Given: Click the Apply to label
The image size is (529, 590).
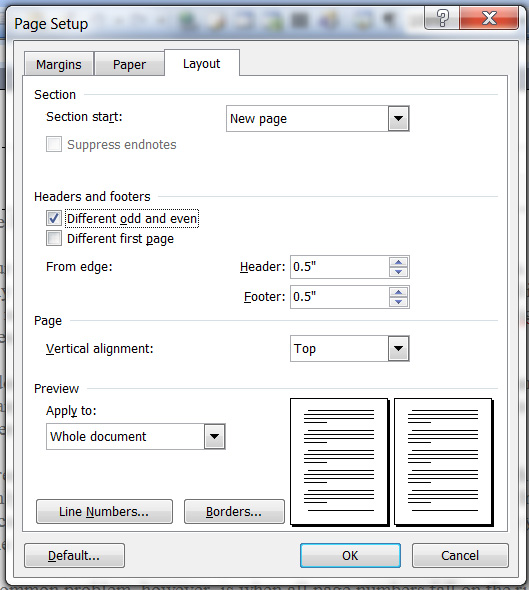Looking at the screenshot, I should point(71,411).
